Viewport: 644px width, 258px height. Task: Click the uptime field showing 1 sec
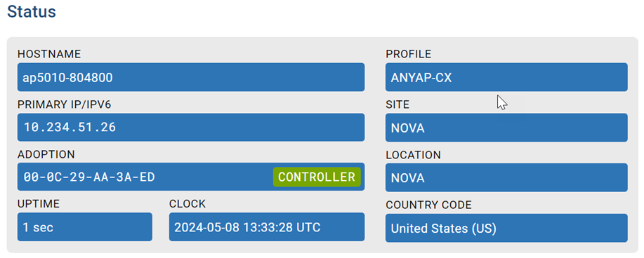click(x=84, y=227)
